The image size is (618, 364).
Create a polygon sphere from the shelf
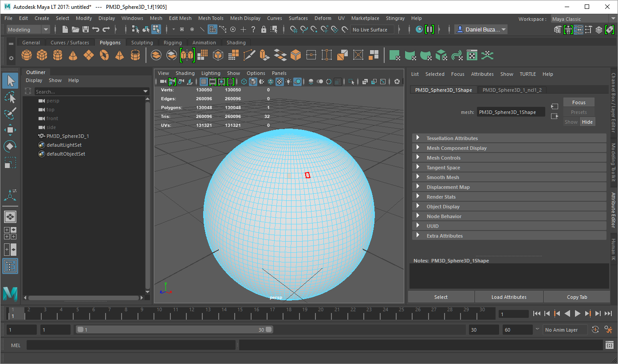[x=27, y=55]
